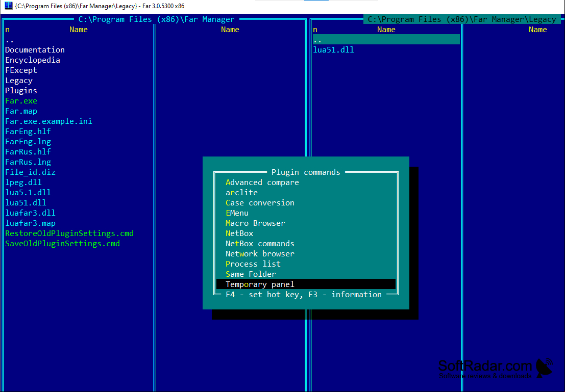Select Far.exe.example.ini file
Screen dimensions: 565x392
[48, 121]
